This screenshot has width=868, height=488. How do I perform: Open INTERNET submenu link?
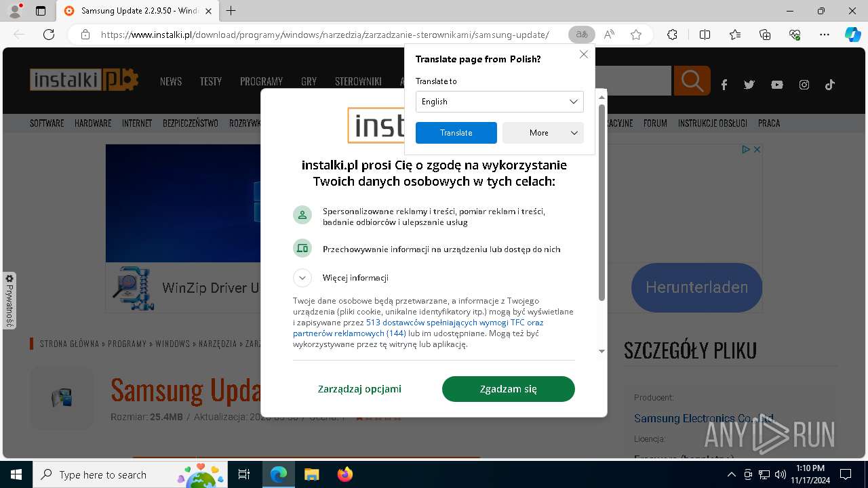coord(137,123)
